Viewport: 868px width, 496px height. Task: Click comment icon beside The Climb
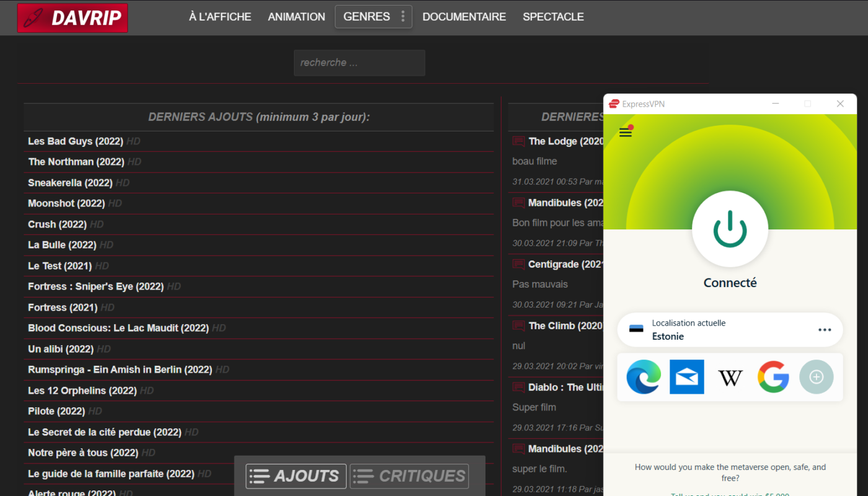coord(518,325)
